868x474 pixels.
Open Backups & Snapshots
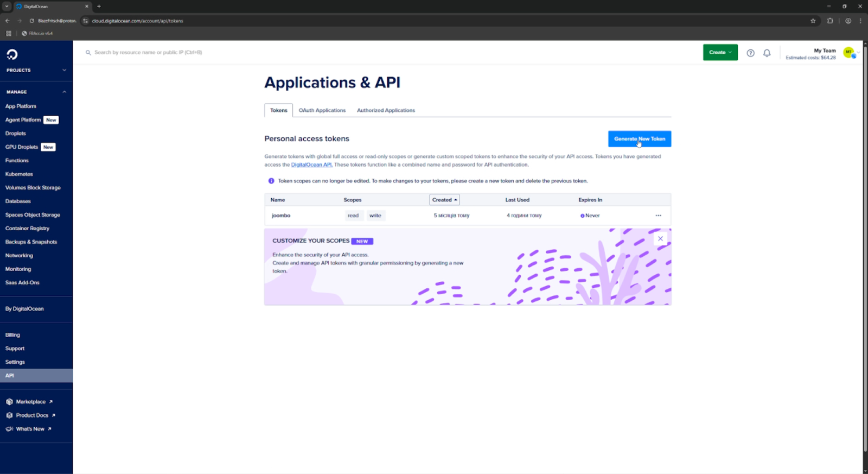31,242
